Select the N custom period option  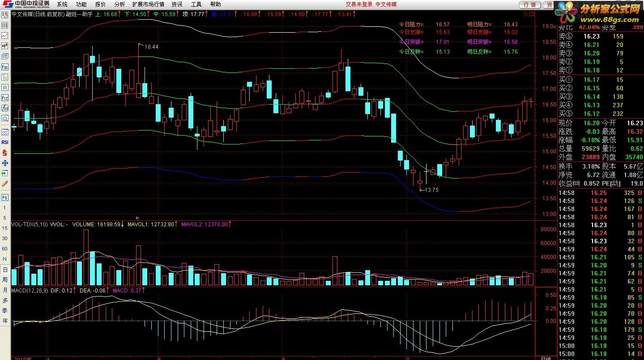(5, 259)
